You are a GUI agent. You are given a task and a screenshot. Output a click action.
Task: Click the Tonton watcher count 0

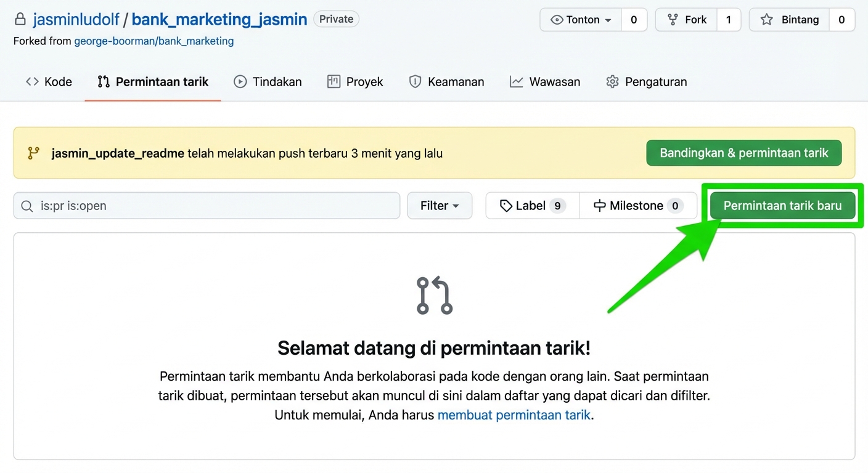tap(634, 20)
